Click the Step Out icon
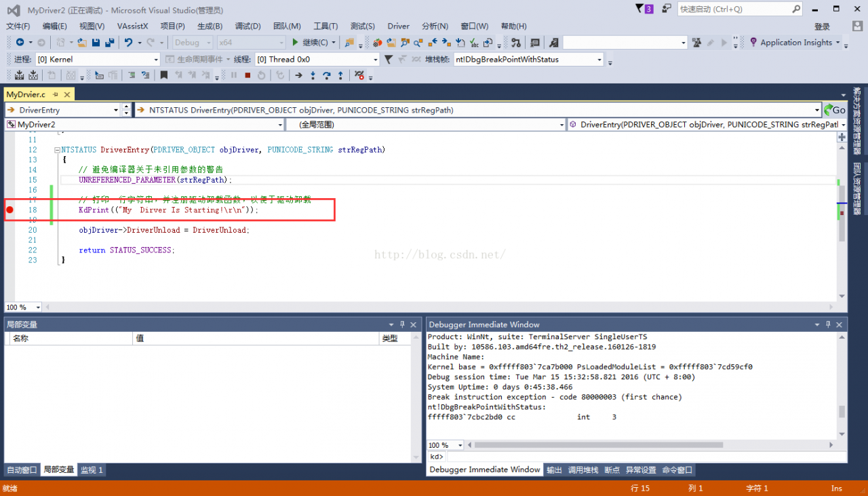Viewport: 868px width, 496px height. [x=340, y=75]
